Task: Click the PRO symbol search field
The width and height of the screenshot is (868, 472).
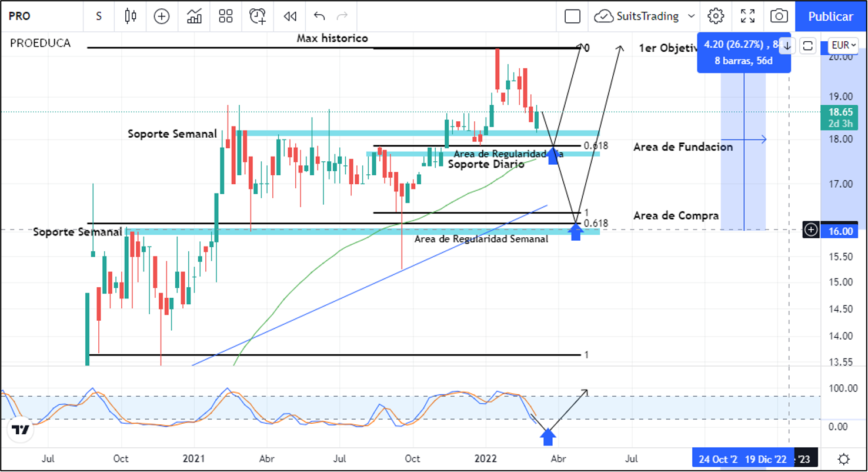Action: (x=35, y=16)
